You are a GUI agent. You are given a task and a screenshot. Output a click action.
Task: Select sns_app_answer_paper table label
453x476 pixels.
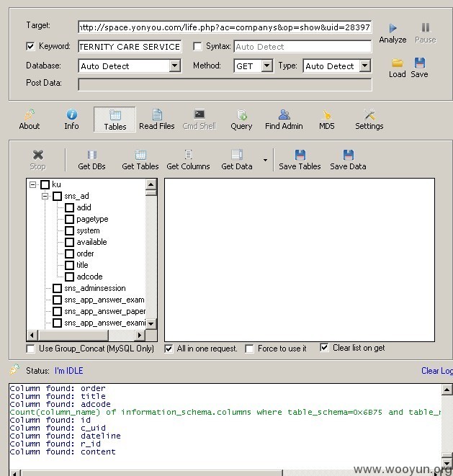[104, 312]
